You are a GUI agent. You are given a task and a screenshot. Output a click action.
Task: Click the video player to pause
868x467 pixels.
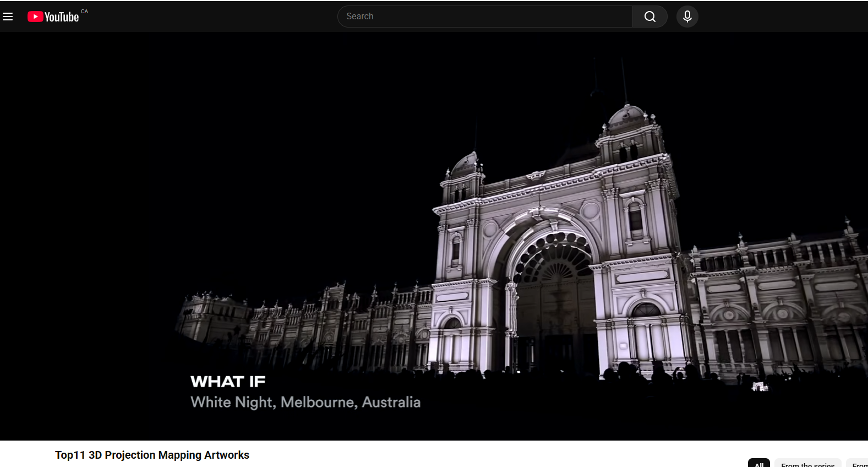[x=434, y=236]
